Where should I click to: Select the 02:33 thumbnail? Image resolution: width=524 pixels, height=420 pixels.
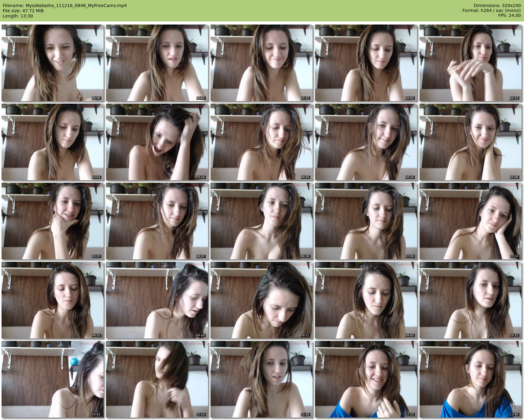[471, 63]
